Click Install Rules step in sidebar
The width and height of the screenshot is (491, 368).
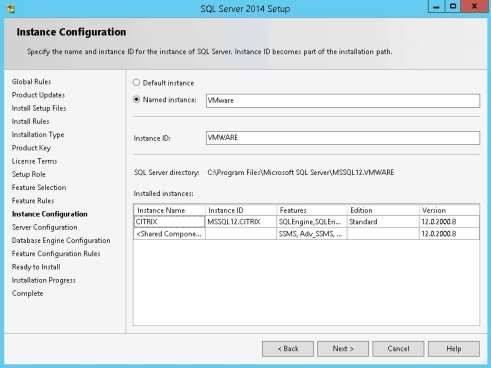[30, 121]
